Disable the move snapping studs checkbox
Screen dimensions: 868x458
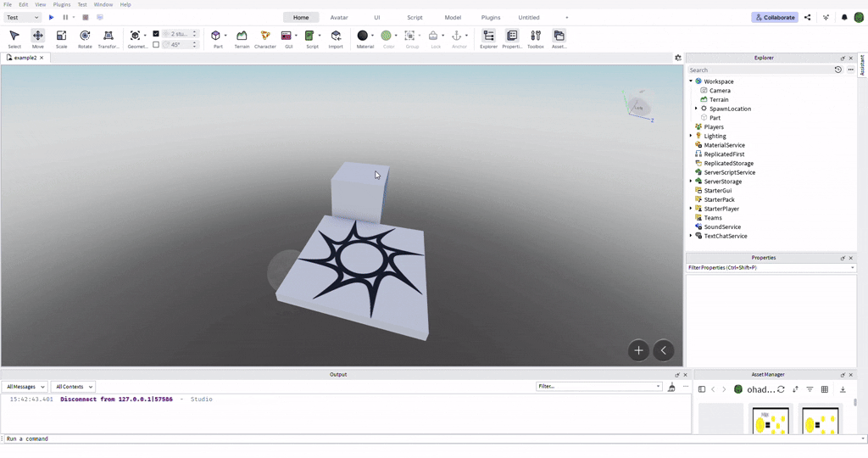156,34
